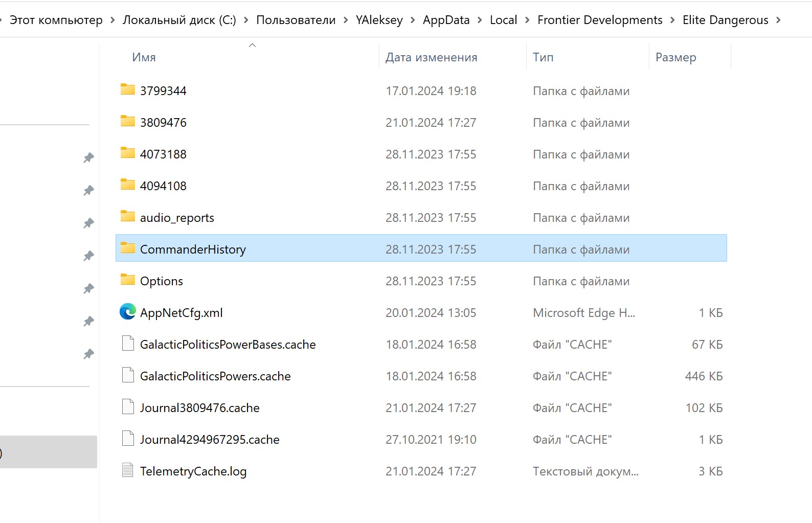Image resolution: width=812 pixels, height=523 pixels.
Task: Select folder name 4094108
Action: click(x=163, y=186)
